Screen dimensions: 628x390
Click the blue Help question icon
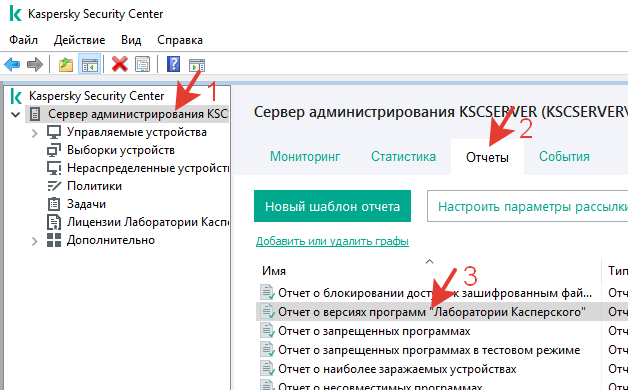point(173,64)
